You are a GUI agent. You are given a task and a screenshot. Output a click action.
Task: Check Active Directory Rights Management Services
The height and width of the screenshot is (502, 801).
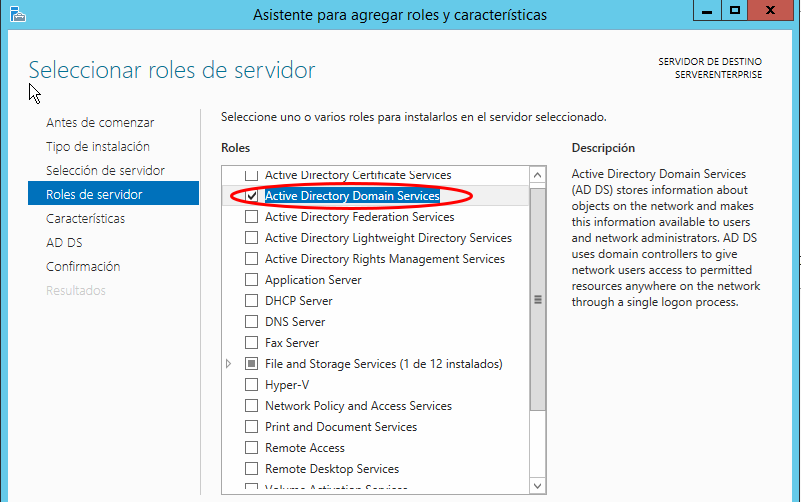pyautogui.click(x=251, y=258)
